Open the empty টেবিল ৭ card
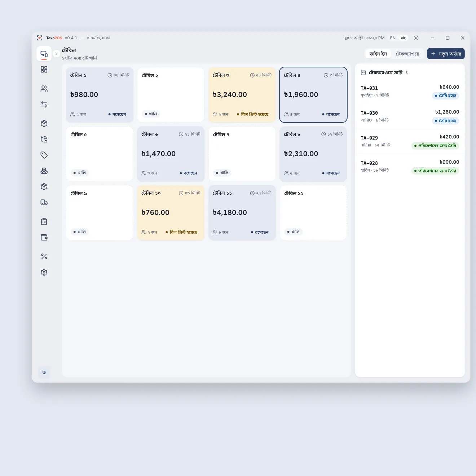The height and width of the screenshot is (476, 476). coord(242,154)
